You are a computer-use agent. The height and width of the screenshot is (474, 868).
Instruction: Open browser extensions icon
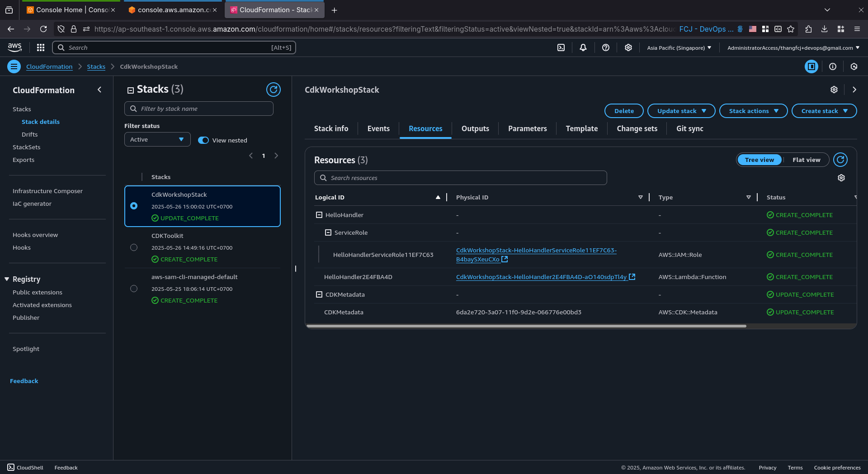coord(809,29)
